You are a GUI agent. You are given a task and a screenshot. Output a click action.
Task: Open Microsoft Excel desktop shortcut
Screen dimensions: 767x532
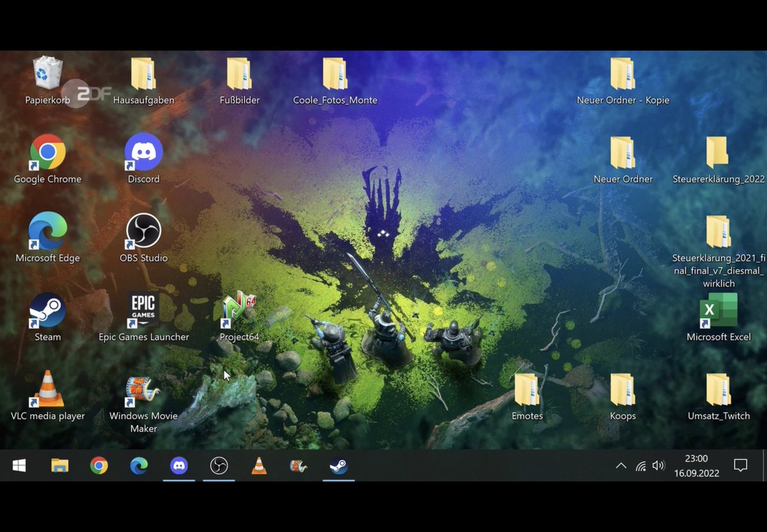click(x=718, y=310)
